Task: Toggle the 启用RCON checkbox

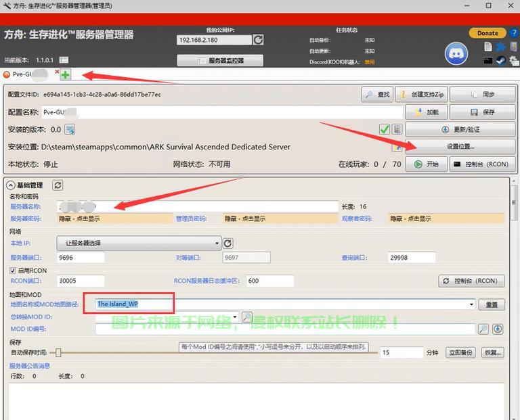Action: (13, 271)
